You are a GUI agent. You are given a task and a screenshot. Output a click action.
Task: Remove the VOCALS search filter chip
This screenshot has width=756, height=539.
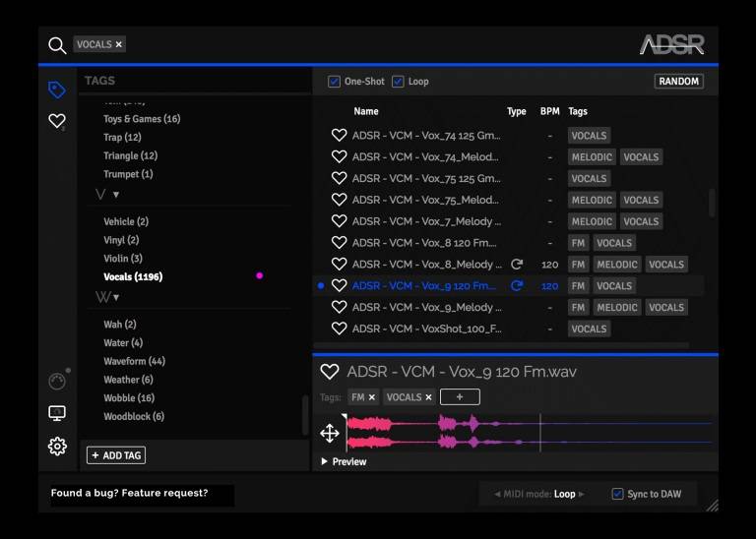click(x=119, y=44)
